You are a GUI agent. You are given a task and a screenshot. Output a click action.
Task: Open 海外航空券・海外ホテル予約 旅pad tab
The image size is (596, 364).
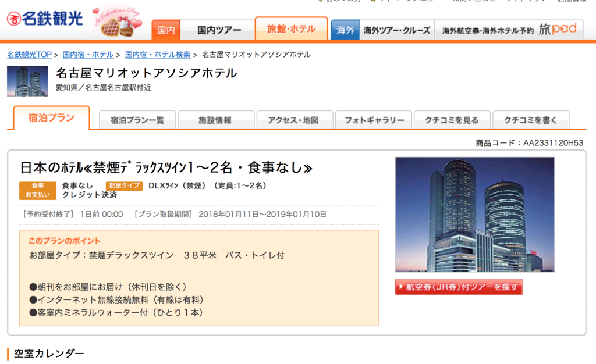click(x=509, y=30)
